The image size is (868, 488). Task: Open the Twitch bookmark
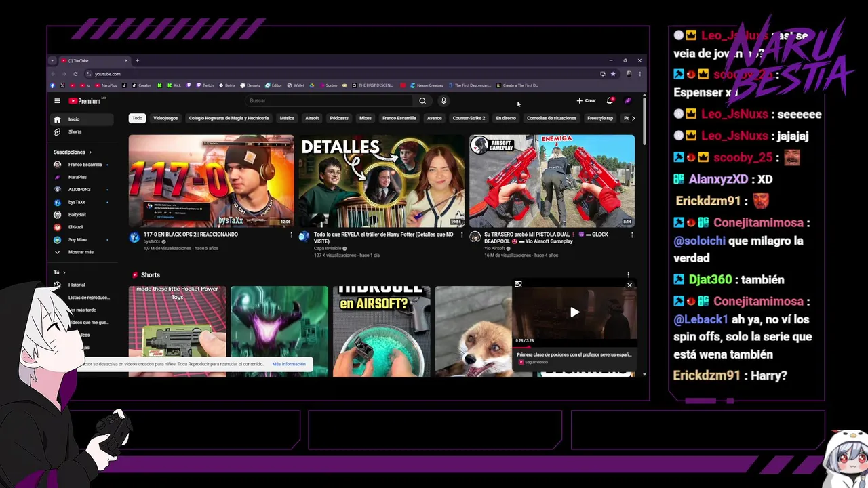[205, 85]
